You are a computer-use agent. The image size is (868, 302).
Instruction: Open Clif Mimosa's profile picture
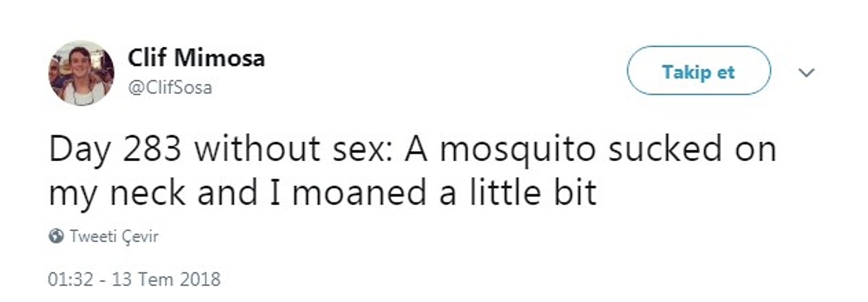(81, 72)
